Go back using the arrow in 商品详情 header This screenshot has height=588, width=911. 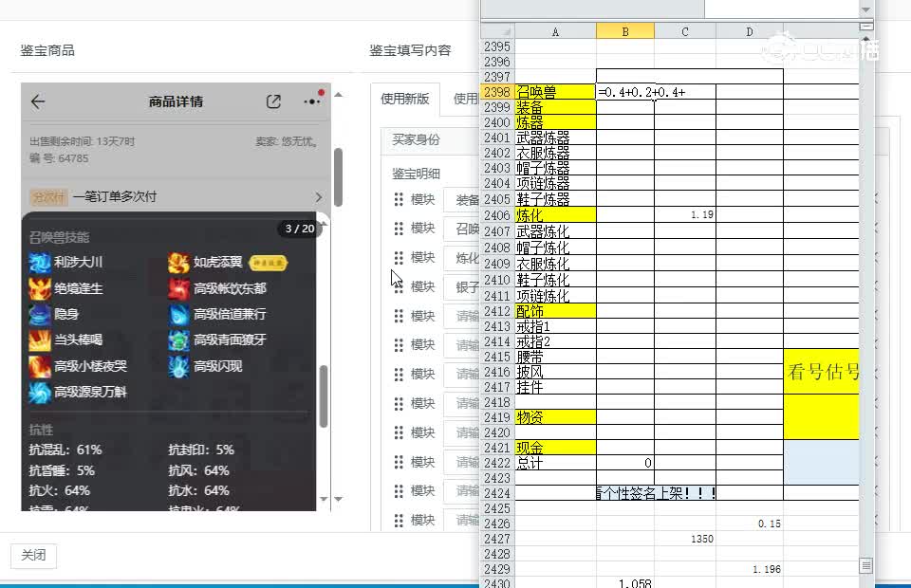click(x=38, y=102)
